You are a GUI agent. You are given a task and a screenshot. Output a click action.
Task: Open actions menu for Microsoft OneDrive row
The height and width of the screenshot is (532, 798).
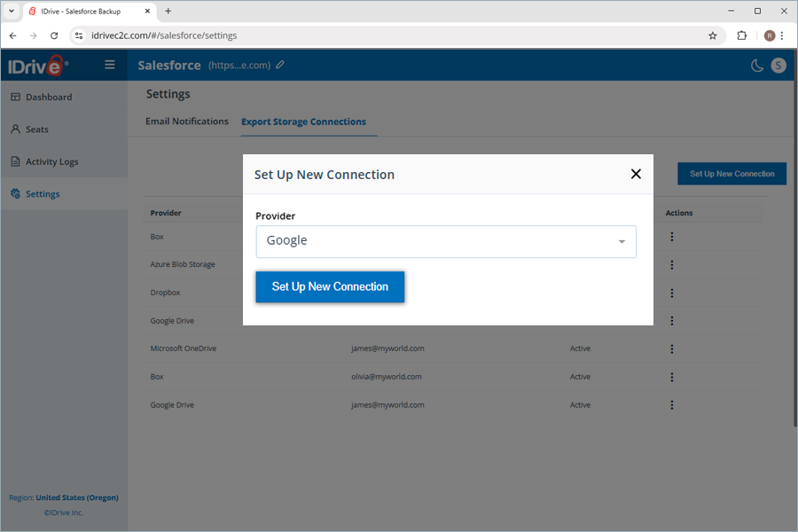click(x=672, y=348)
